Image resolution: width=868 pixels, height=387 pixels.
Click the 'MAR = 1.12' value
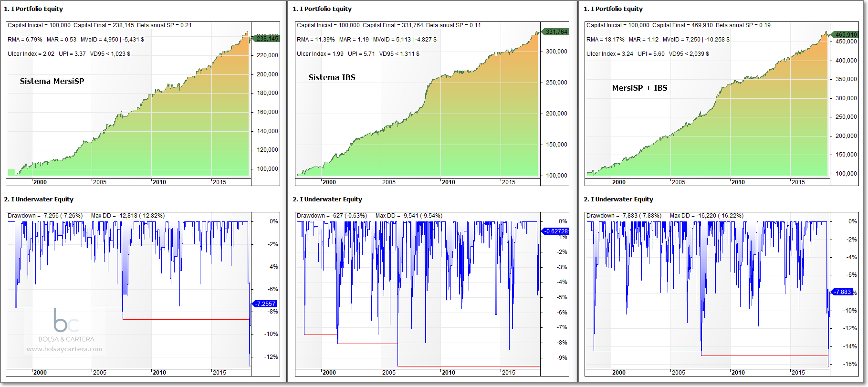click(x=643, y=40)
